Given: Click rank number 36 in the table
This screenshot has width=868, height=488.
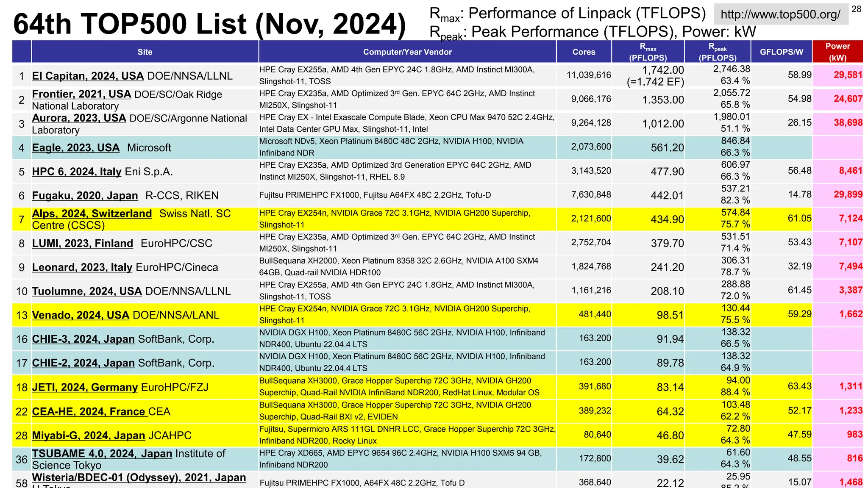Looking at the screenshot, I should tap(22, 460).
